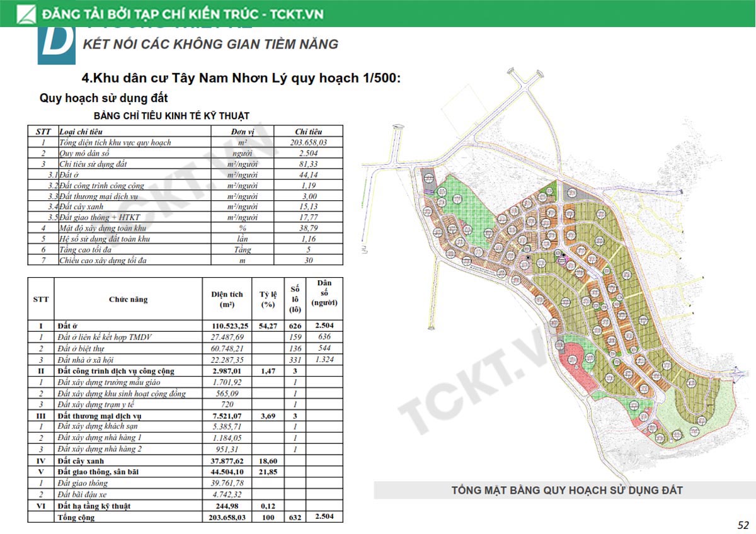Select the table title 'BẢNG CHỈ TIÊU KINH TẾ KỸ THUẬT'
This screenshot has height=534, width=756.
(x=171, y=116)
